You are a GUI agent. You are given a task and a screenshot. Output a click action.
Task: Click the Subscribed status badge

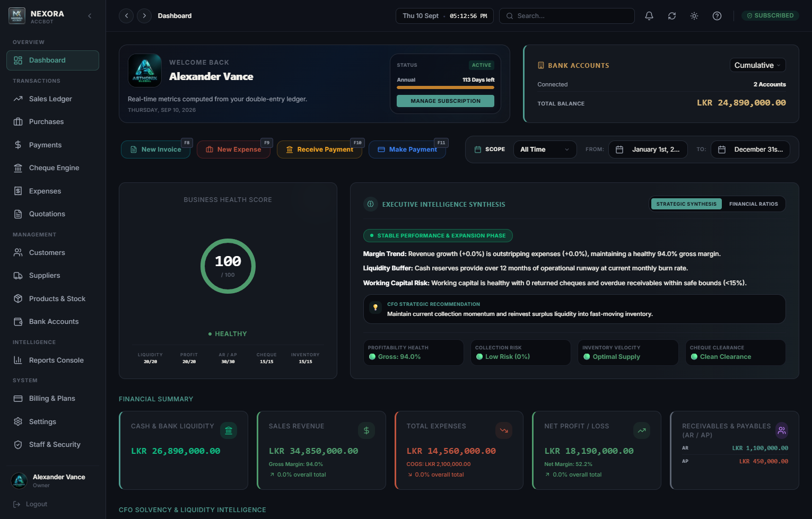[770, 16]
